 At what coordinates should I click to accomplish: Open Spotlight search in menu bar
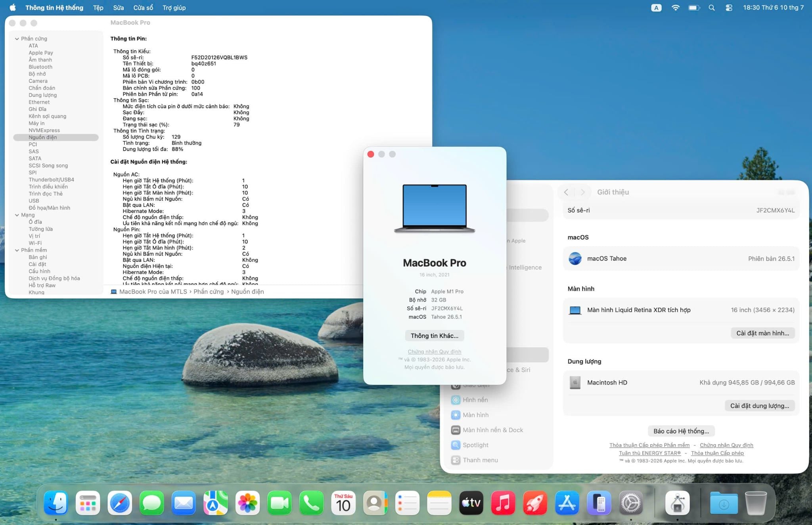point(712,8)
